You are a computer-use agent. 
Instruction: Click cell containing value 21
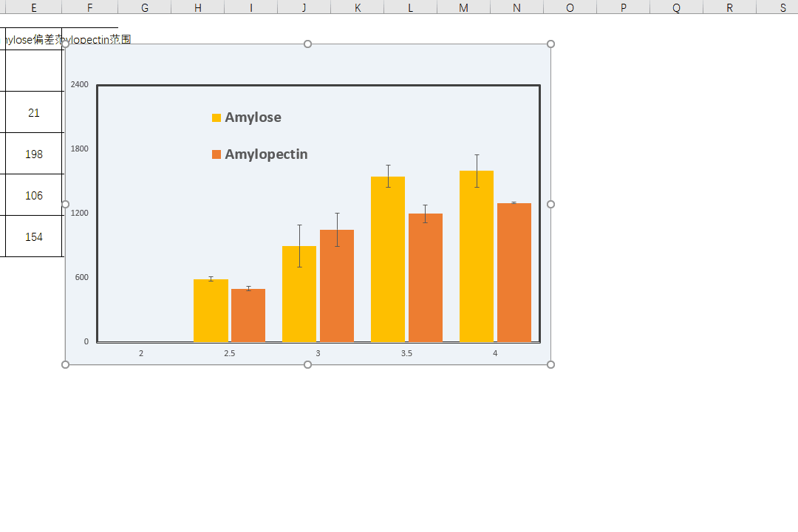[x=33, y=112]
